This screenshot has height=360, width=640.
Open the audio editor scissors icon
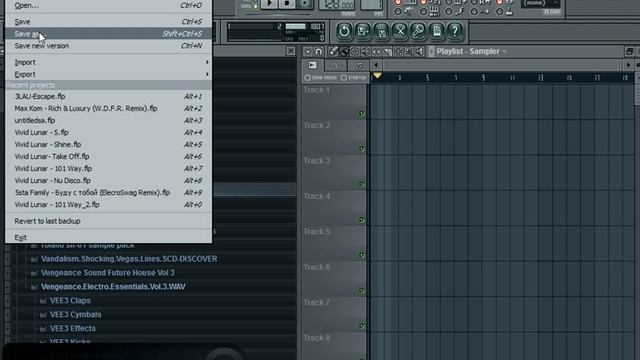(400, 31)
